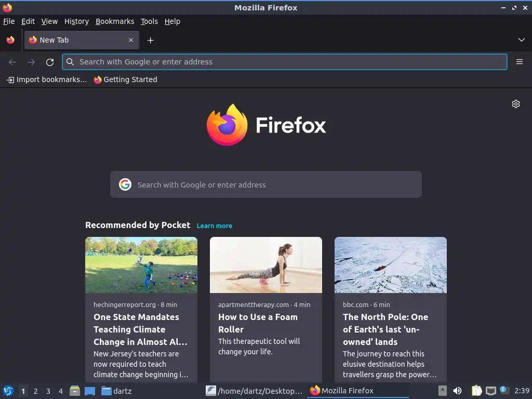Open How to Use a Foam Roller headline
Screen dimensions: 532x399
click(258, 323)
